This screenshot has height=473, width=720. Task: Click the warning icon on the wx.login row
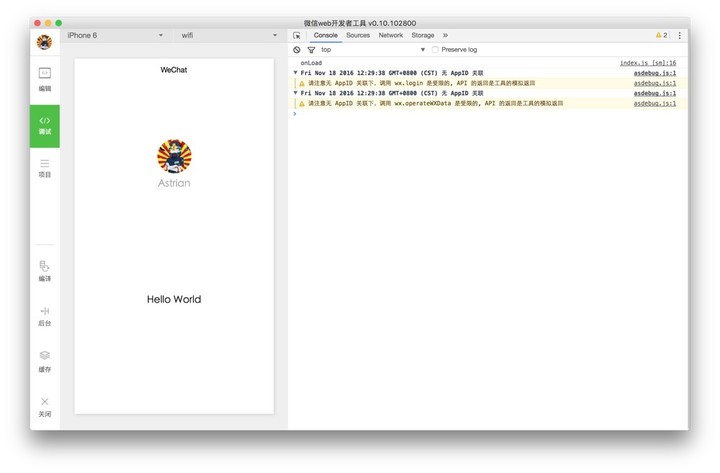(302, 84)
